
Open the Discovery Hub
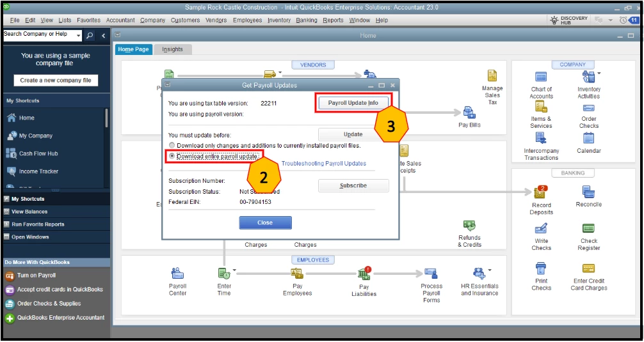569,20
